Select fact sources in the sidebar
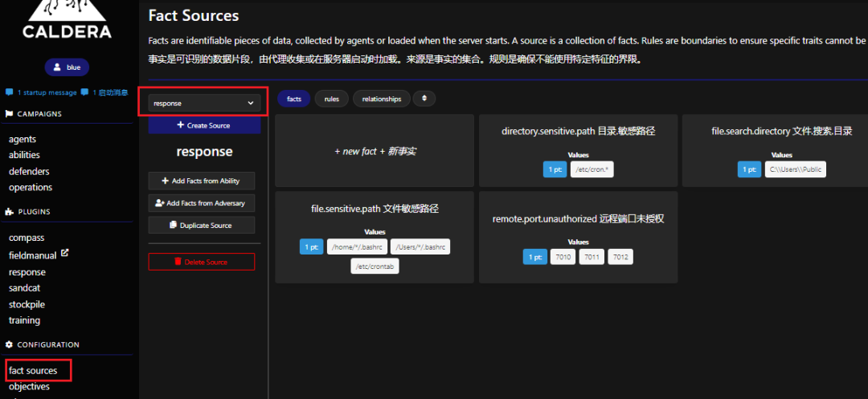Viewport: 868px width, 399px height. click(33, 370)
